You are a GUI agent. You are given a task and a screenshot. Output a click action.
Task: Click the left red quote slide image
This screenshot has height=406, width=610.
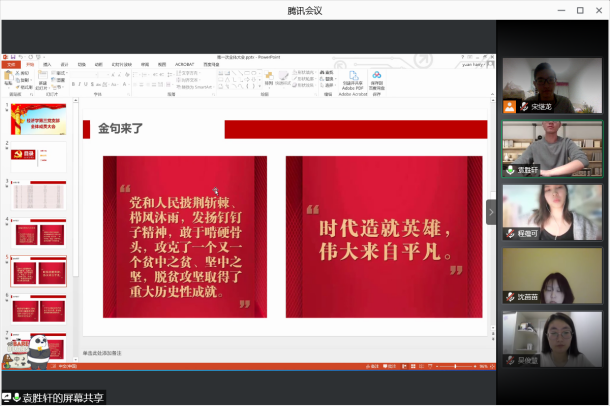pos(184,237)
